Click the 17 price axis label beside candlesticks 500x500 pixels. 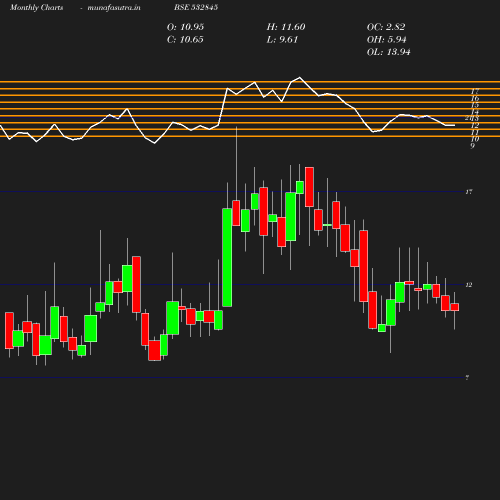[469, 192]
